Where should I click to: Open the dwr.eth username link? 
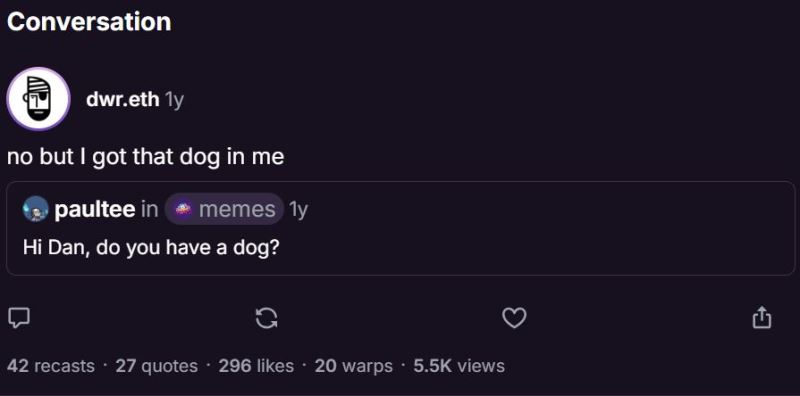pos(122,100)
